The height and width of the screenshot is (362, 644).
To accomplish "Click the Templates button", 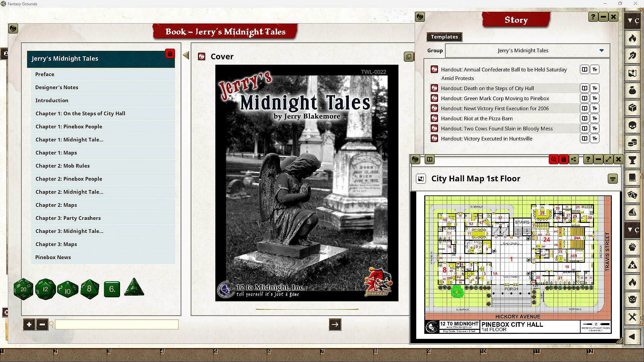I will (x=444, y=37).
